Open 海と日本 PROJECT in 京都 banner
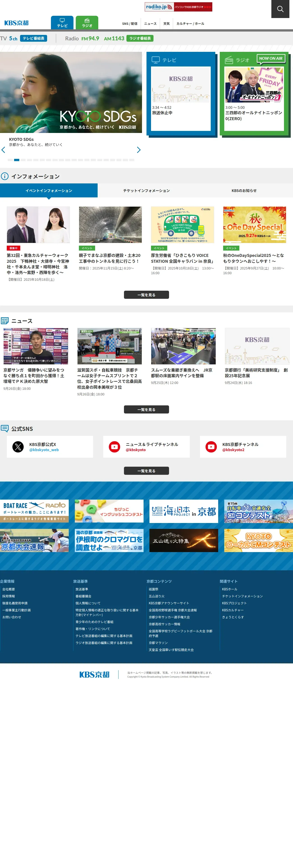The image size is (293, 868). [184, 511]
